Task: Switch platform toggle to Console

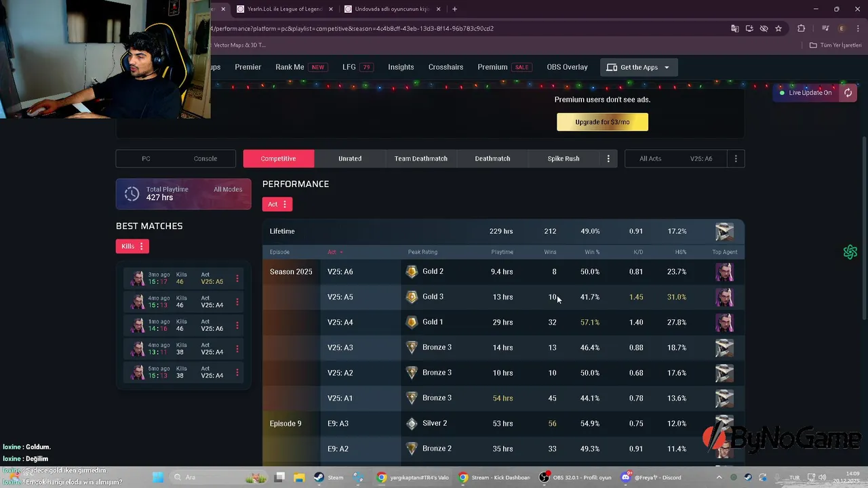Action: pyautogui.click(x=205, y=159)
